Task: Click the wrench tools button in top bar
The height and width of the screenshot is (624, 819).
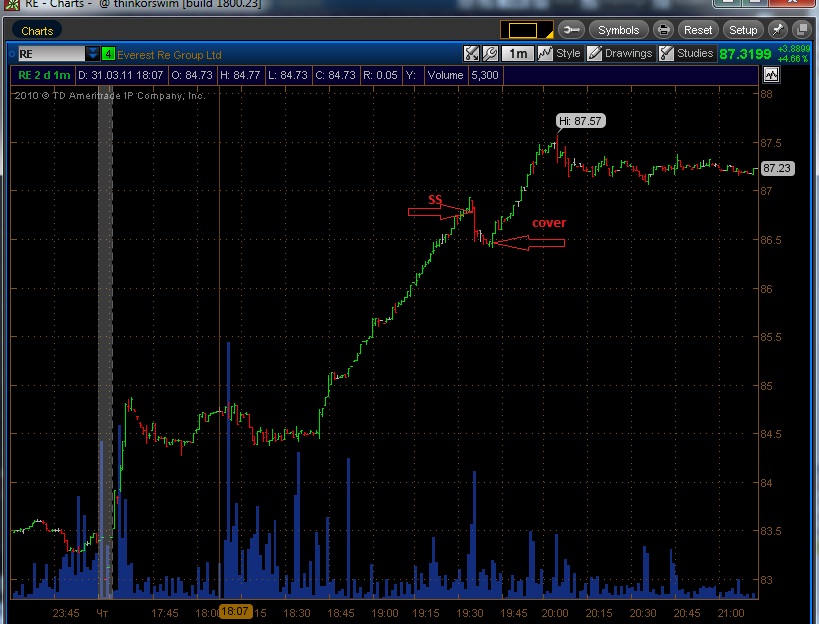Action: [x=571, y=30]
